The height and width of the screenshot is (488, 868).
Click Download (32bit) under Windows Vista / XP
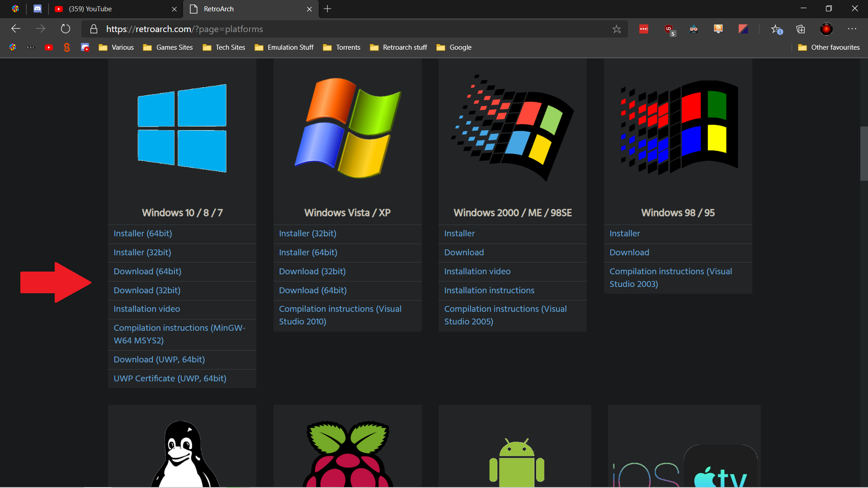[312, 272]
